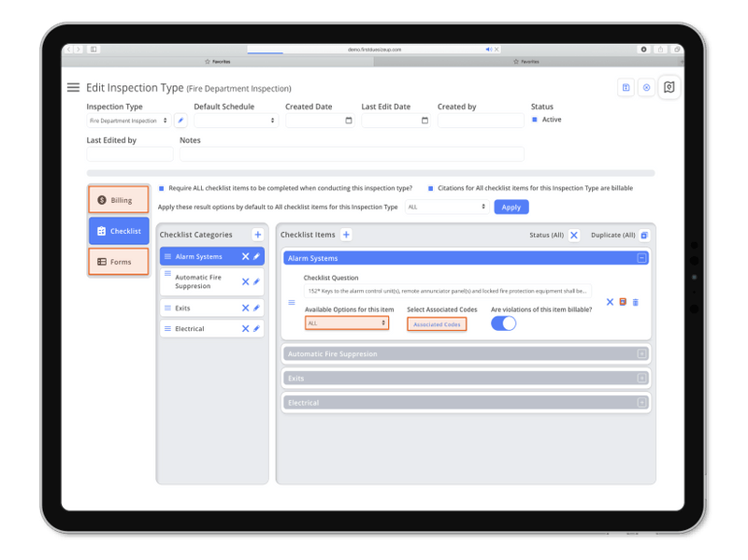748x560 pixels.
Task: Click the pencil icon beside Inspection Type
Action: (180, 120)
